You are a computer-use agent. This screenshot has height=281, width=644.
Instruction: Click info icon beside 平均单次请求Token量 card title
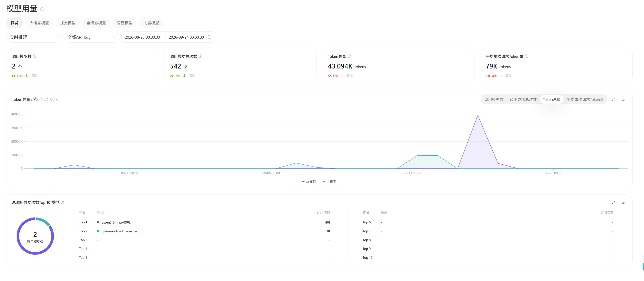[x=527, y=56]
